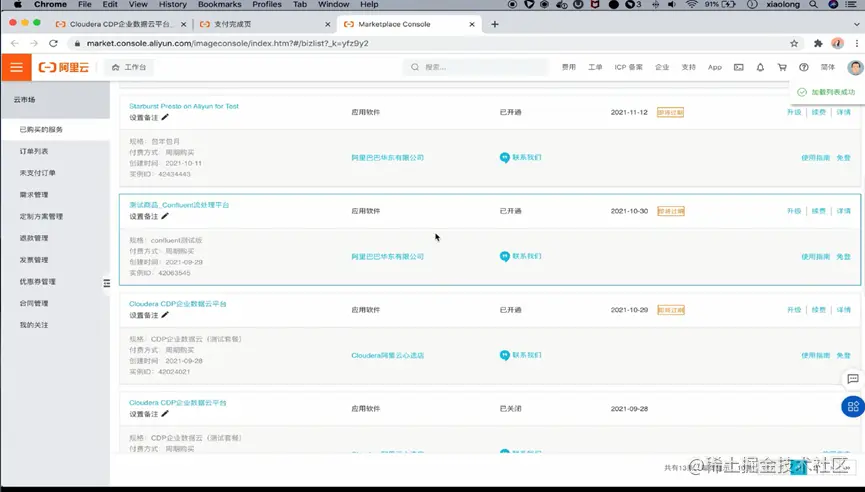Open macOS Spotlight search icon
This screenshot has height=492, width=865.
(813, 4)
